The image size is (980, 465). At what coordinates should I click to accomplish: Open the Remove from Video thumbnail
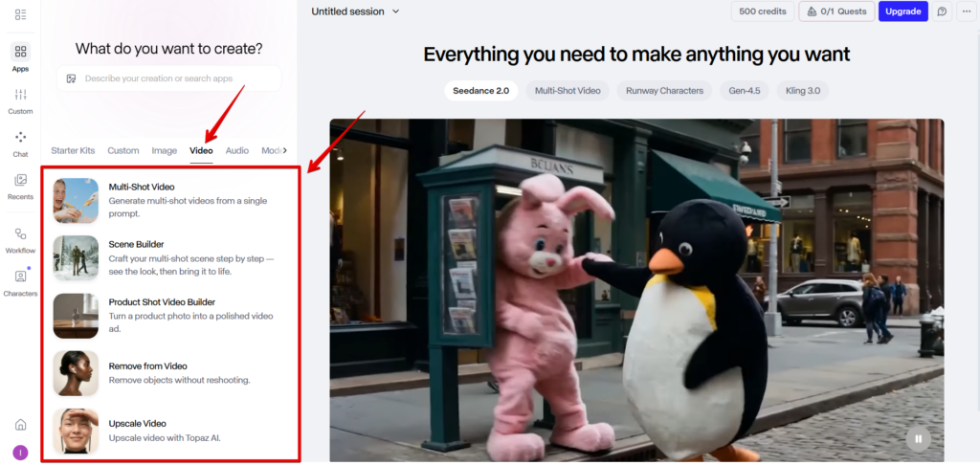click(76, 373)
